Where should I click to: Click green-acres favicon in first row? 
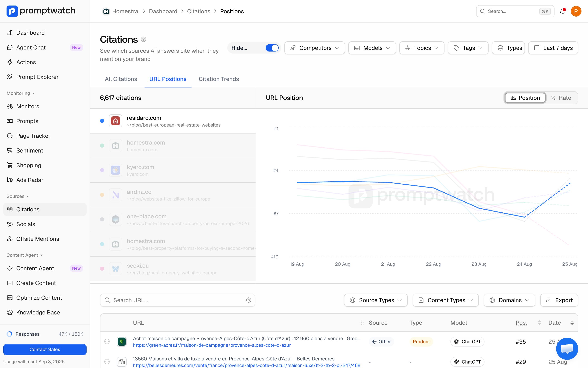tap(122, 341)
